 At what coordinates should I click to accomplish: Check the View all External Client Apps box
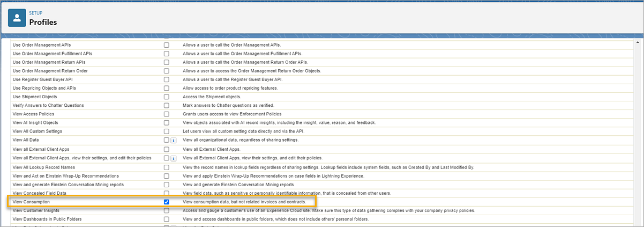[x=166, y=149]
